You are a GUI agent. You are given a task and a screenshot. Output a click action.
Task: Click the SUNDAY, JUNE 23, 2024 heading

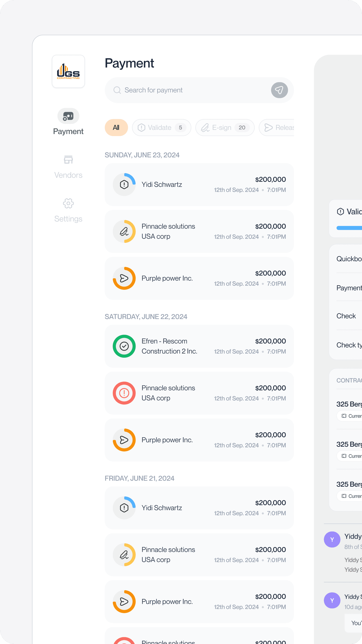pyautogui.click(x=142, y=155)
